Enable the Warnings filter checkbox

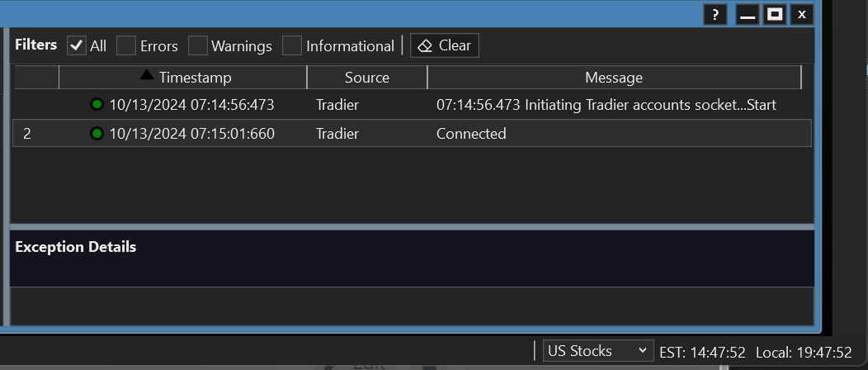(198, 45)
